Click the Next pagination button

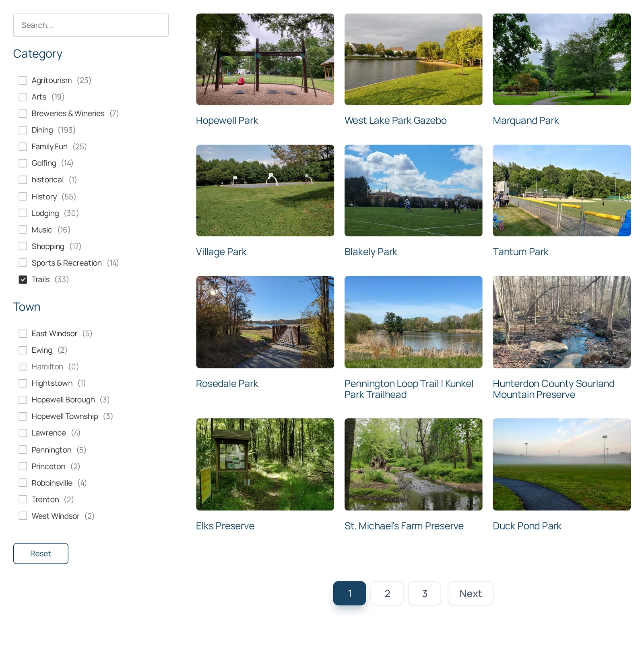(471, 593)
